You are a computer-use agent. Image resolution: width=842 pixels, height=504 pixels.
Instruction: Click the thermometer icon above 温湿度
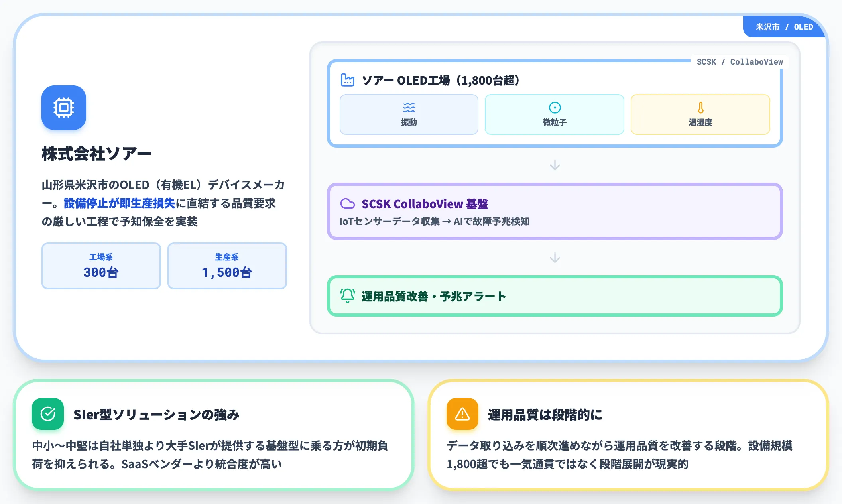(x=700, y=108)
